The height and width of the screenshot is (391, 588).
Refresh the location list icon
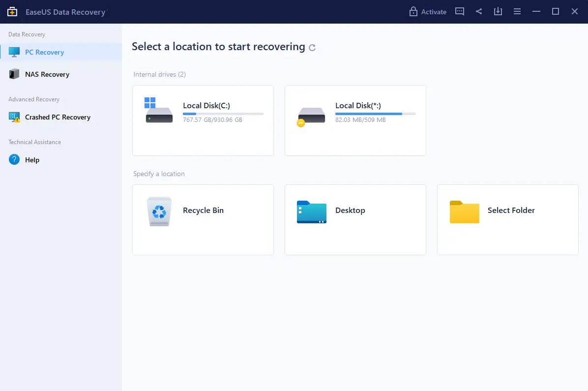pos(312,48)
